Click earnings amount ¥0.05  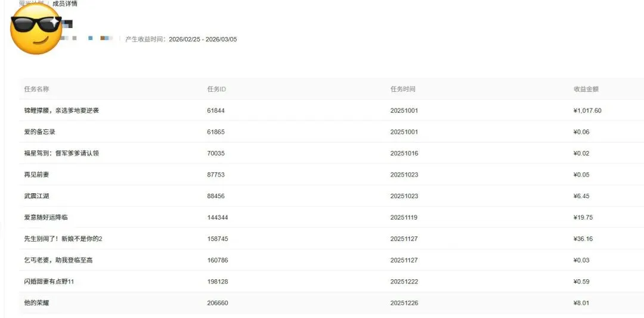[x=581, y=175]
